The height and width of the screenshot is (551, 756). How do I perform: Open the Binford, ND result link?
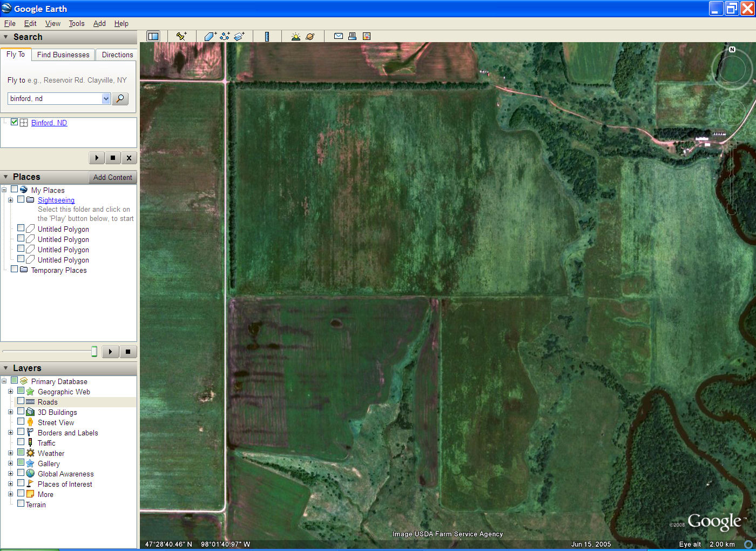pyautogui.click(x=49, y=123)
